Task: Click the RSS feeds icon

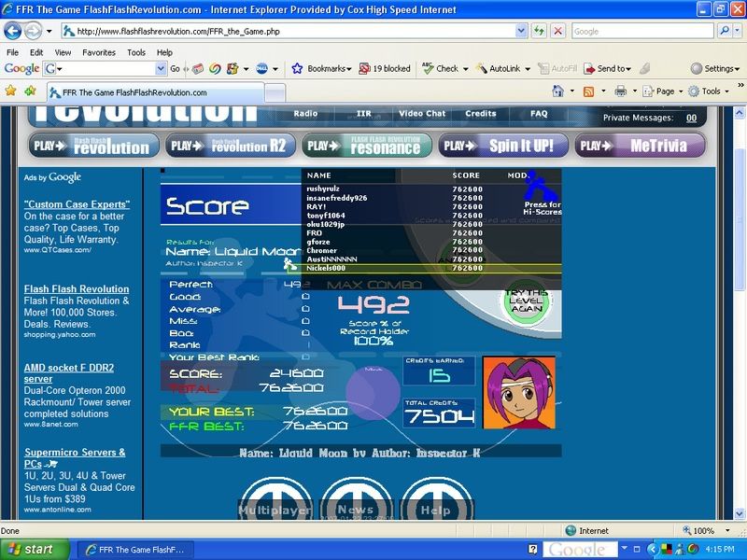Action: click(588, 91)
